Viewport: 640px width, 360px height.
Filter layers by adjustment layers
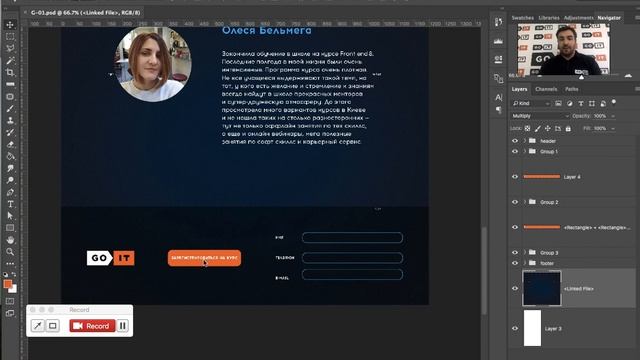[569, 104]
